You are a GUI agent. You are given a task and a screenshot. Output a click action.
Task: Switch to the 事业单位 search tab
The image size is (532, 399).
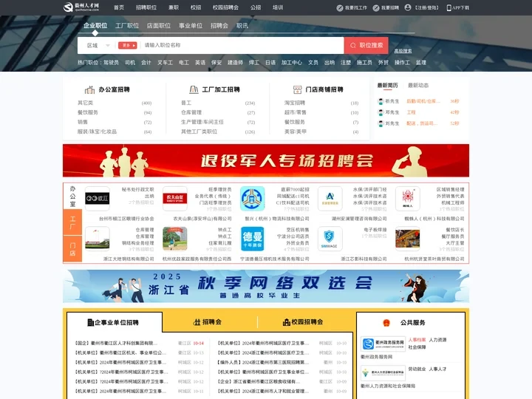click(191, 25)
